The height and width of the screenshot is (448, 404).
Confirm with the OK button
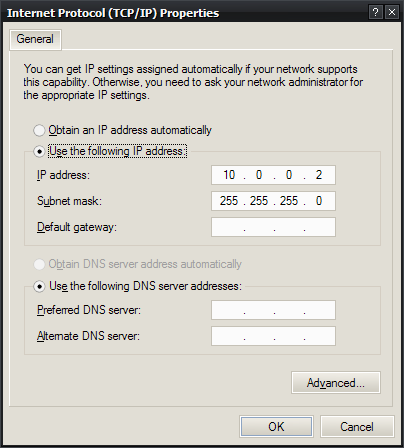point(276,427)
